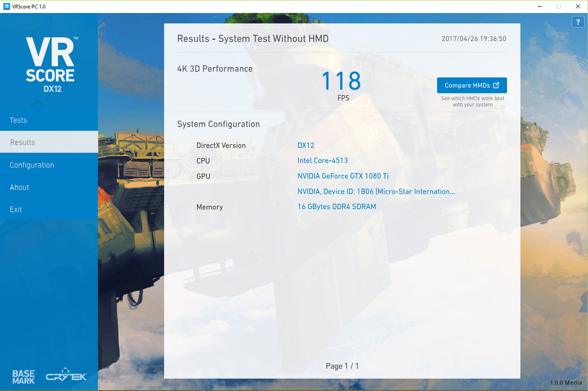The width and height of the screenshot is (588, 391).
Task: Click the VR Score DX12 logo
Action: [51, 64]
